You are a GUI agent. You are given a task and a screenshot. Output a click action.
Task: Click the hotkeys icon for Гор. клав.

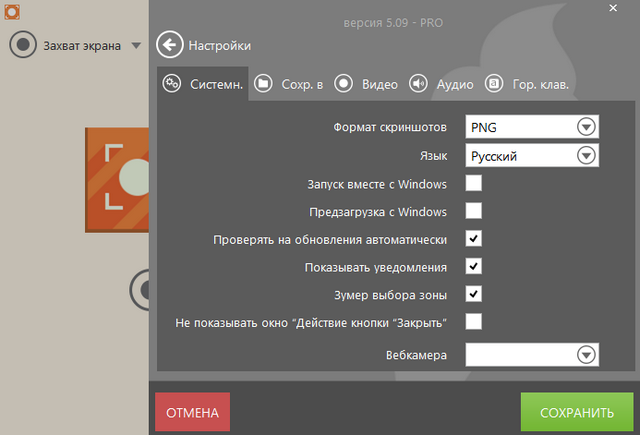click(x=493, y=84)
